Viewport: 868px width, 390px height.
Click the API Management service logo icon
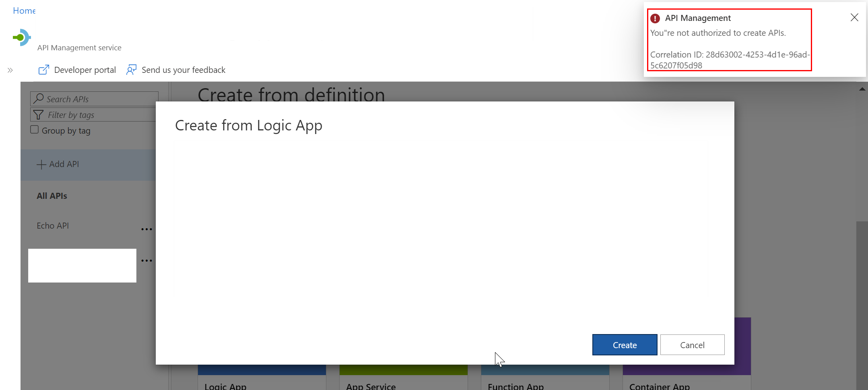[x=22, y=37]
